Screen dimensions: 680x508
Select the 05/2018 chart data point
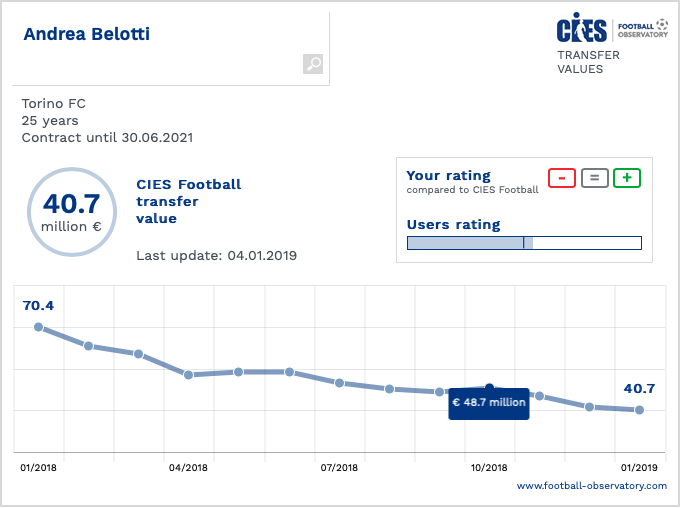(x=238, y=372)
